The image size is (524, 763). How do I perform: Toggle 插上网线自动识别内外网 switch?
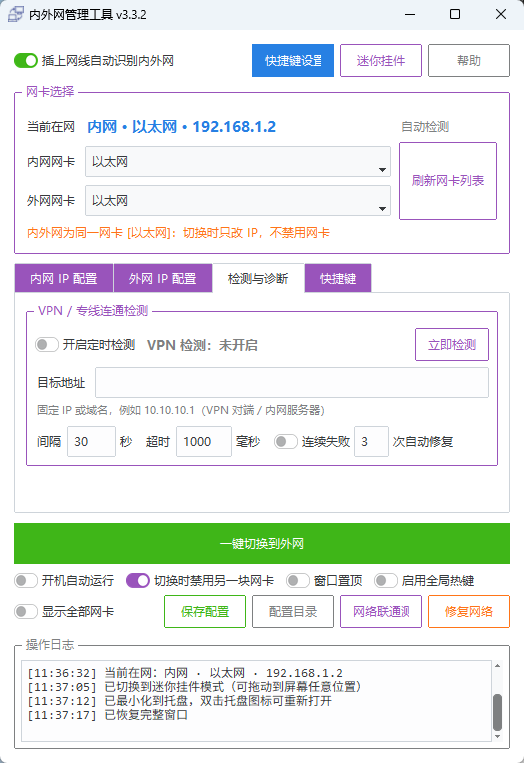26,61
